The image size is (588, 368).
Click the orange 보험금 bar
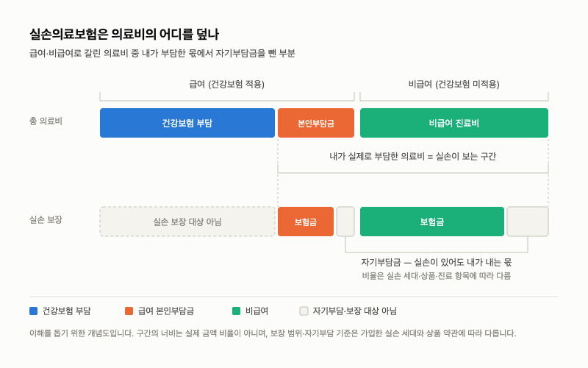306,222
